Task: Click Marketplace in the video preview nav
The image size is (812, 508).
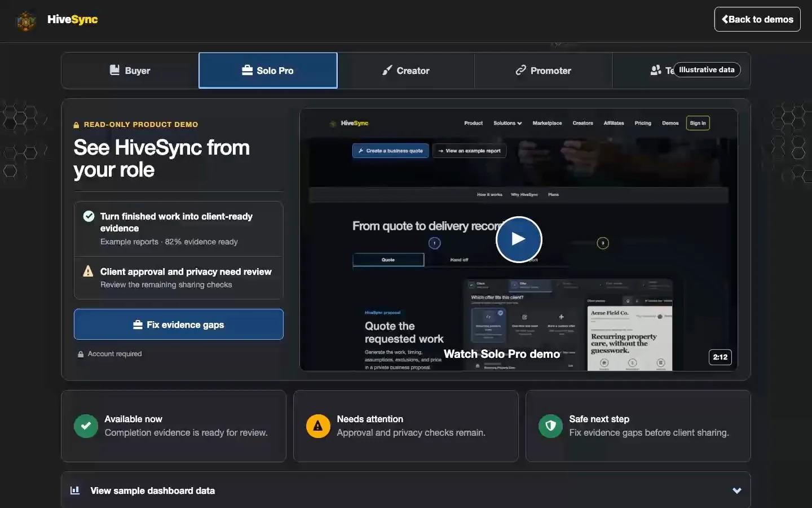Action: [547, 123]
